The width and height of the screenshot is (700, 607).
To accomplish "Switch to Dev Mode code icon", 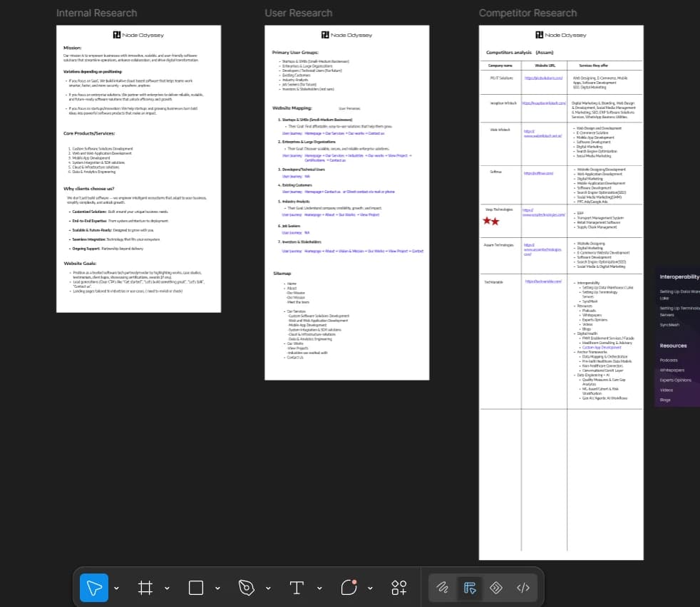I will pos(523,588).
